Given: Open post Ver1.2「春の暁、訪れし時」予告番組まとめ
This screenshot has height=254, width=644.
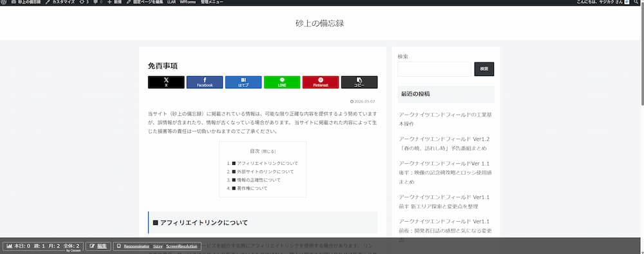Looking at the screenshot, I should 444,144.
